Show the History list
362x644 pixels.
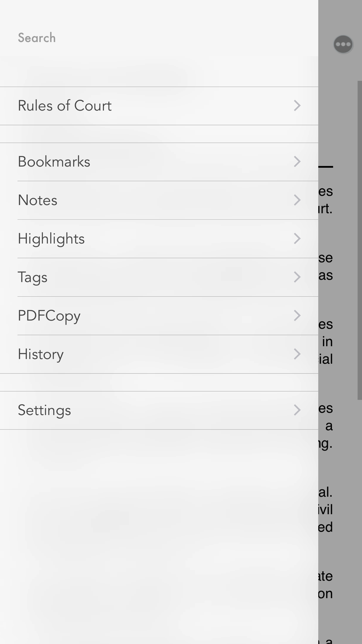click(41, 354)
